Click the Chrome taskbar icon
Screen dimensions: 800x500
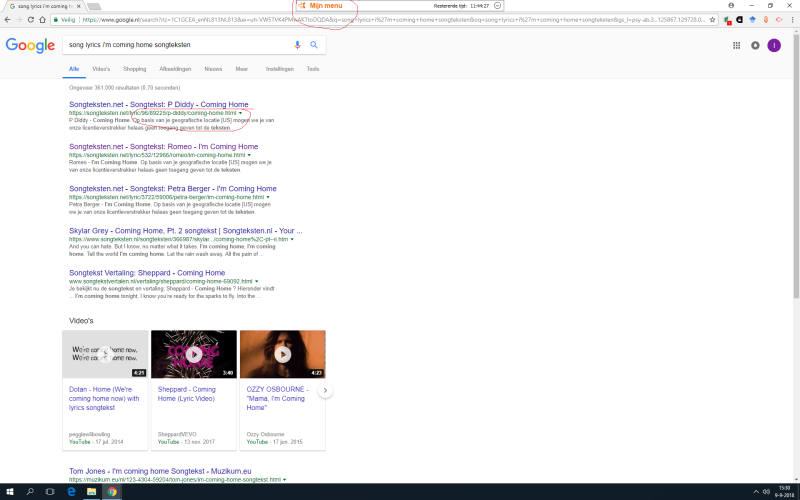tap(112, 492)
